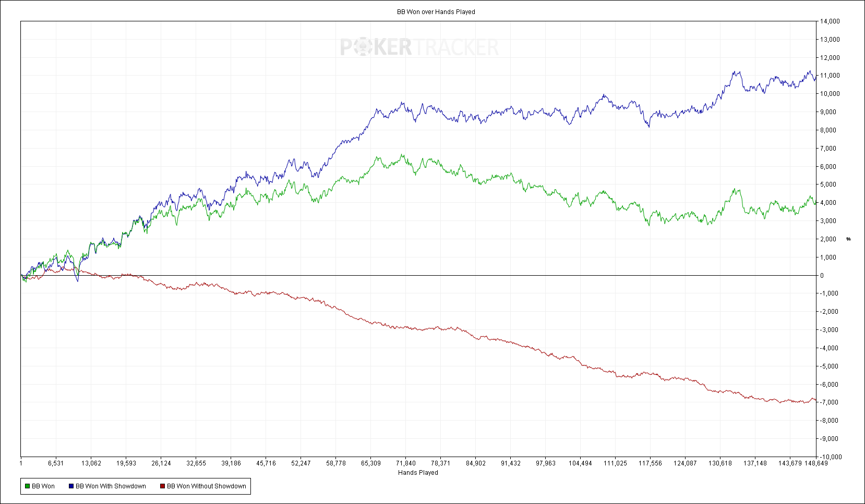
Task: Click the '-7,000' y-axis value
Action: (x=830, y=402)
